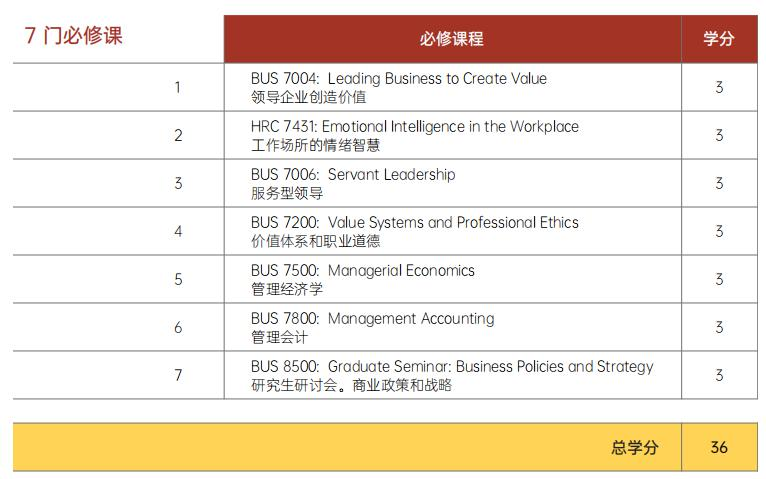766x479 pixels.
Task: Click BUS 7006 Servant Leadership course
Action: tap(352, 174)
